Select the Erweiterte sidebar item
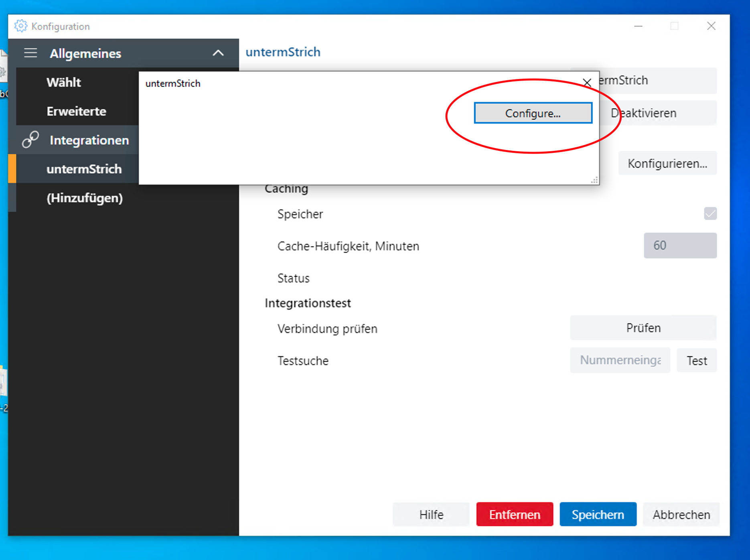Image resolution: width=750 pixels, height=560 pixels. pyautogui.click(x=77, y=111)
